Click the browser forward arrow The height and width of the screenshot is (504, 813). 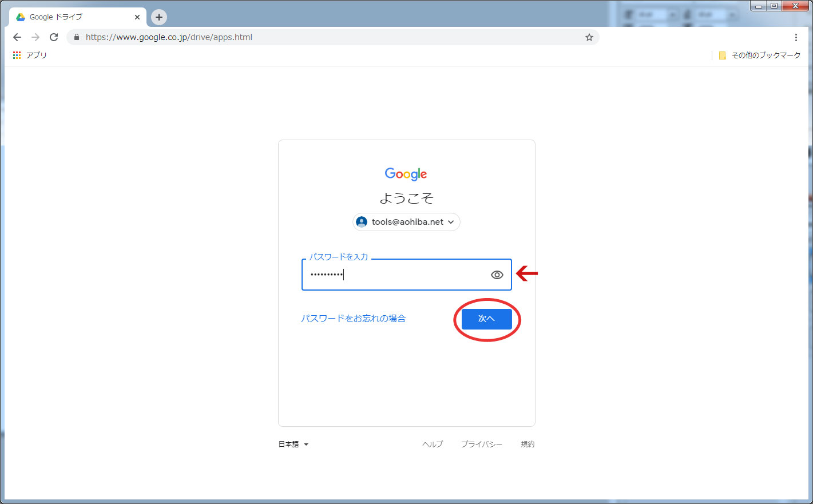[x=35, y=37]
